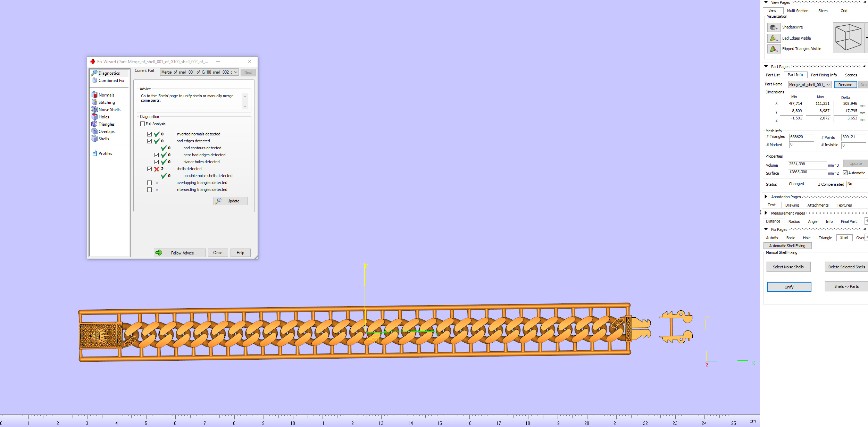868x427 pixels.
Task: Click the Follow Advice button
Action: [180, 253]
